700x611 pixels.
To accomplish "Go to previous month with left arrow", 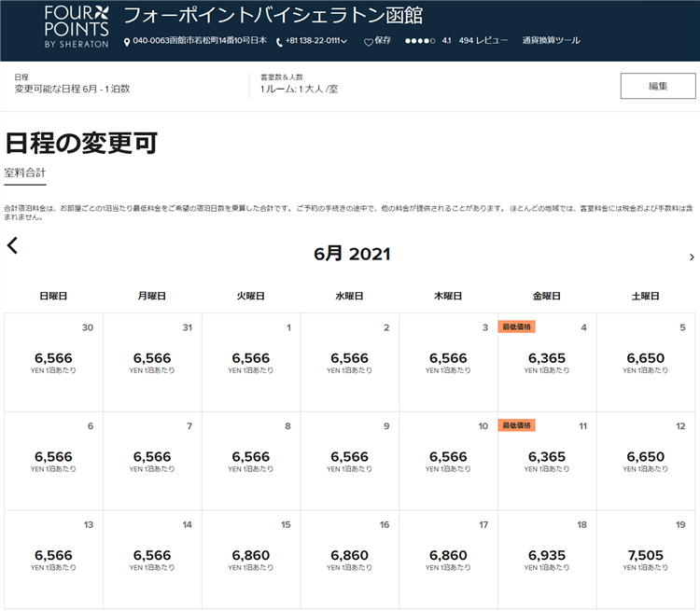I will click(12, 245).
